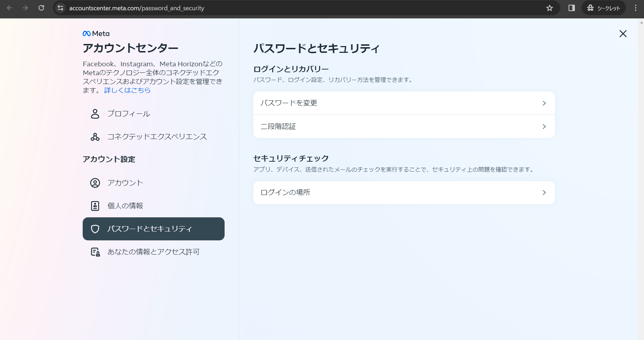Bookmark this page with the star icon
The image size is (644, 340).
click(x=550, y=8)
